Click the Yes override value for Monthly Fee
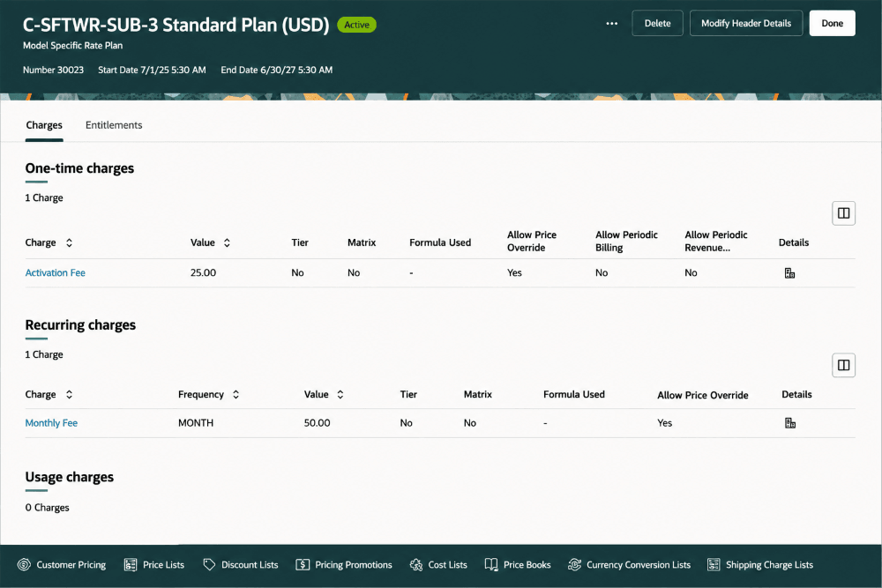Image resolution: width=882 pixels, height=588 pixels. 664,423
